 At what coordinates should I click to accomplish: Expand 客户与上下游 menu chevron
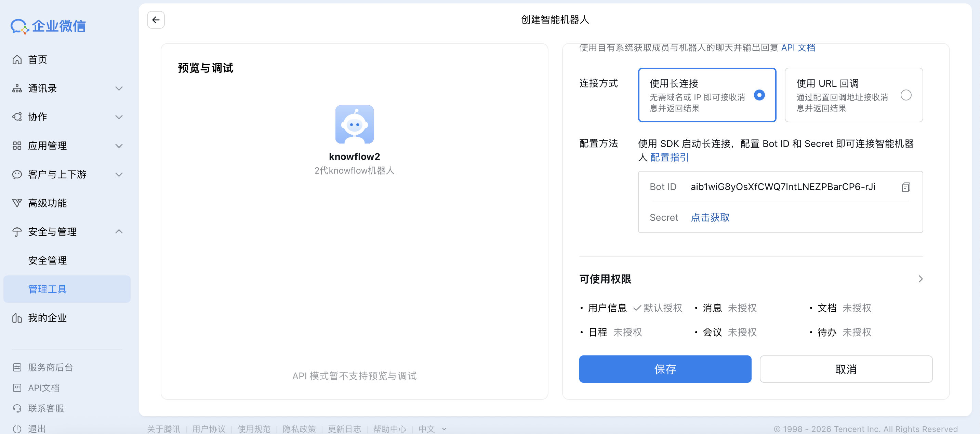[x=119, y=174]
